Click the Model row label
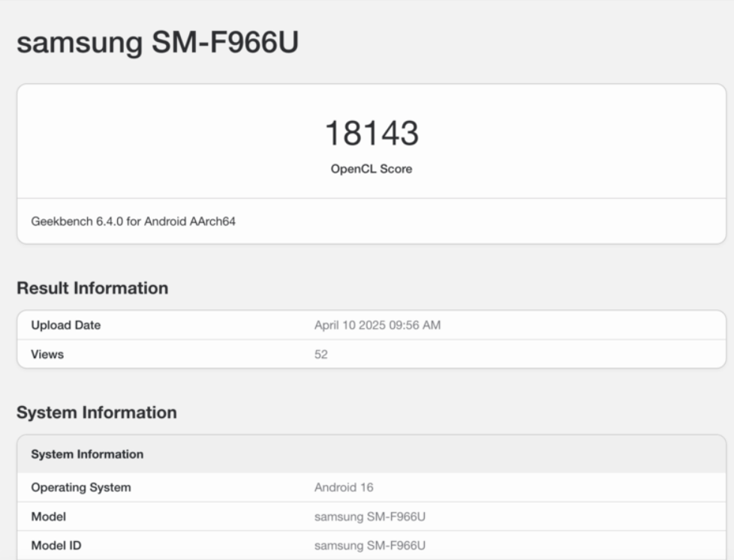This screenshot has width=734, height=560. 49,516
